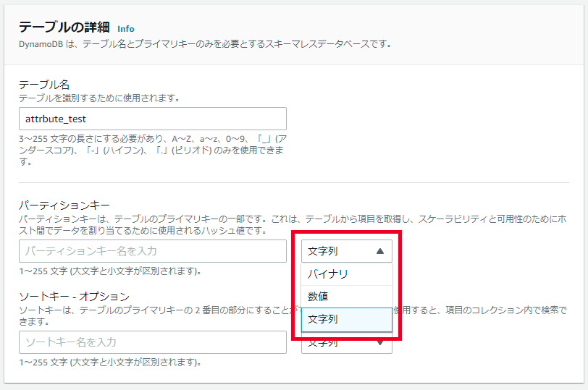Screen dimensions: 588x390
Task: Select 数値 from the type list
Action: (346, 297)
